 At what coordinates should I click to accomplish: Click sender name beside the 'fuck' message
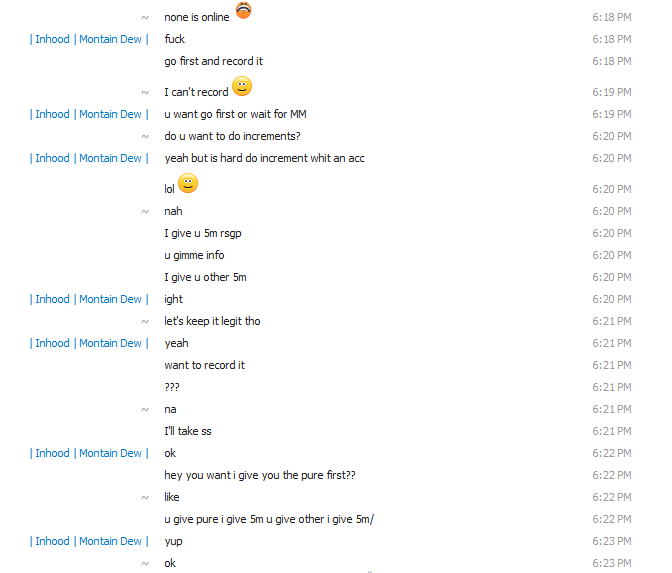click(89, 39)
